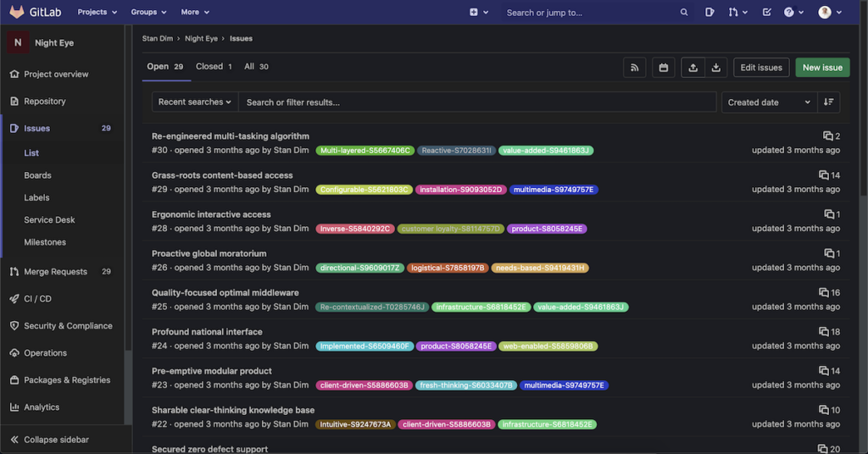Image resolution: width=868 pixels, height=454 pixels.
Task: Click Night Eye breadcrumb
Action: click(x=201, y=39)
